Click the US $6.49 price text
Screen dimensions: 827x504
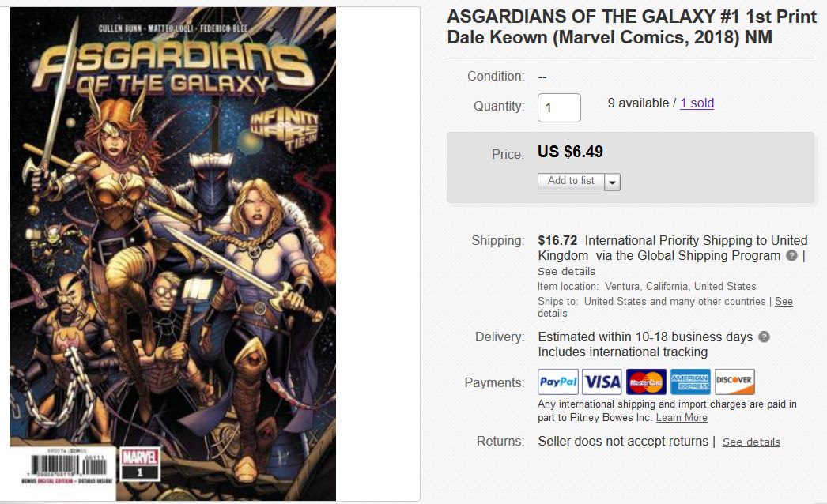pyautogui.click(x=570, y=152)
